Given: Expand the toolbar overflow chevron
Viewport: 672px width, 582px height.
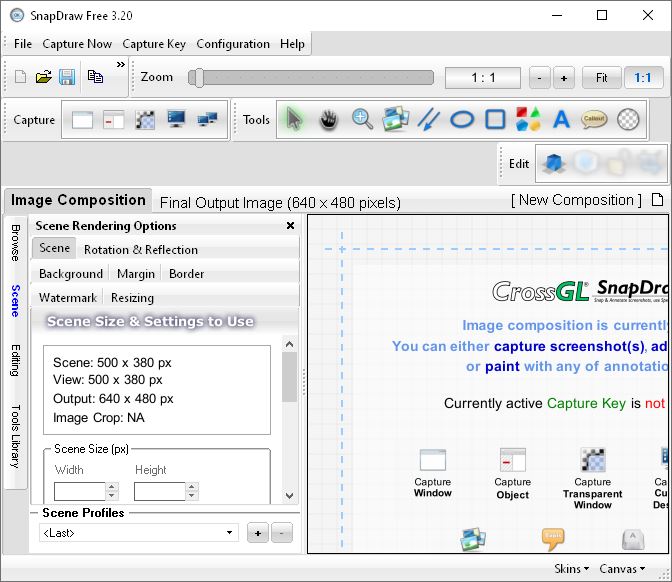Looking at the screenshot, I should coord(121,64).
